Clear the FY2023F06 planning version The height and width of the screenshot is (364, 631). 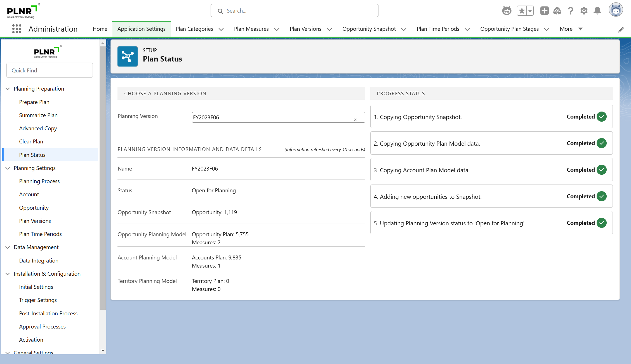pos(355,120)
